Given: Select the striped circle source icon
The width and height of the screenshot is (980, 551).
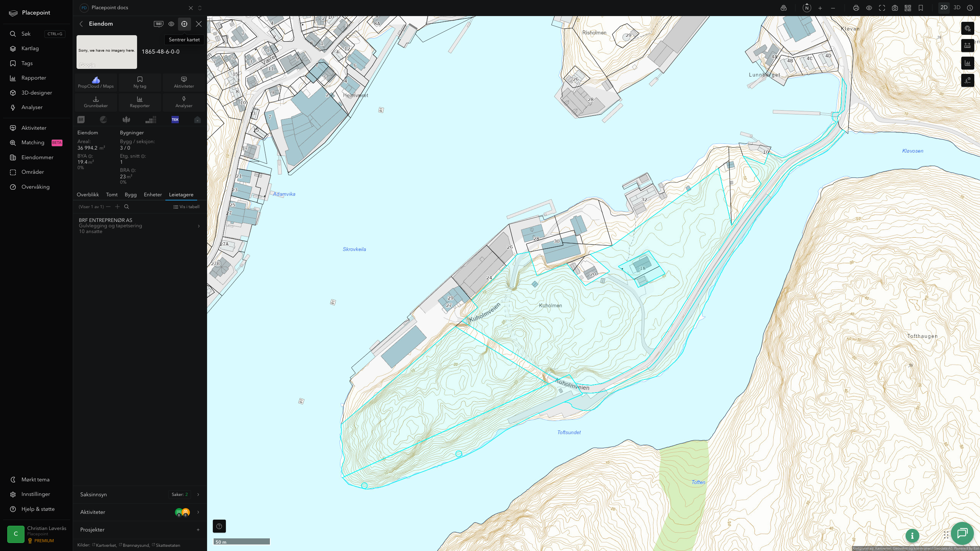Looking at the screenshot, I should point(103,120).
